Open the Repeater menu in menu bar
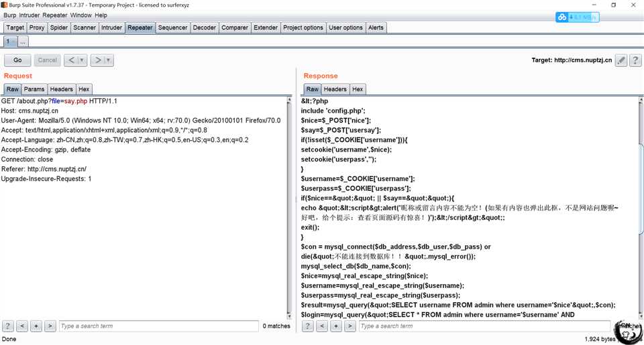Viewport: 644px width, 345px height. [54, 15]
